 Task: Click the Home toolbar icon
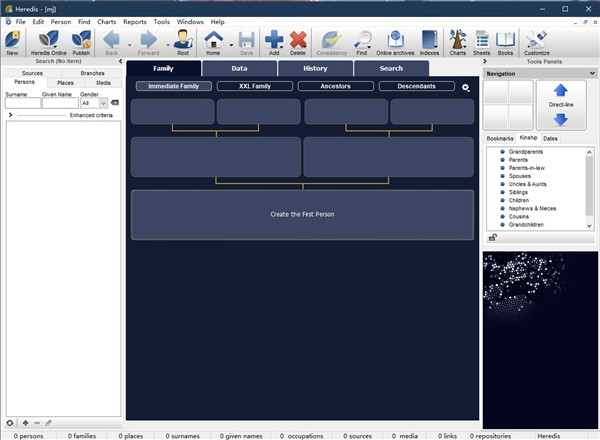(x=213, y=42)
